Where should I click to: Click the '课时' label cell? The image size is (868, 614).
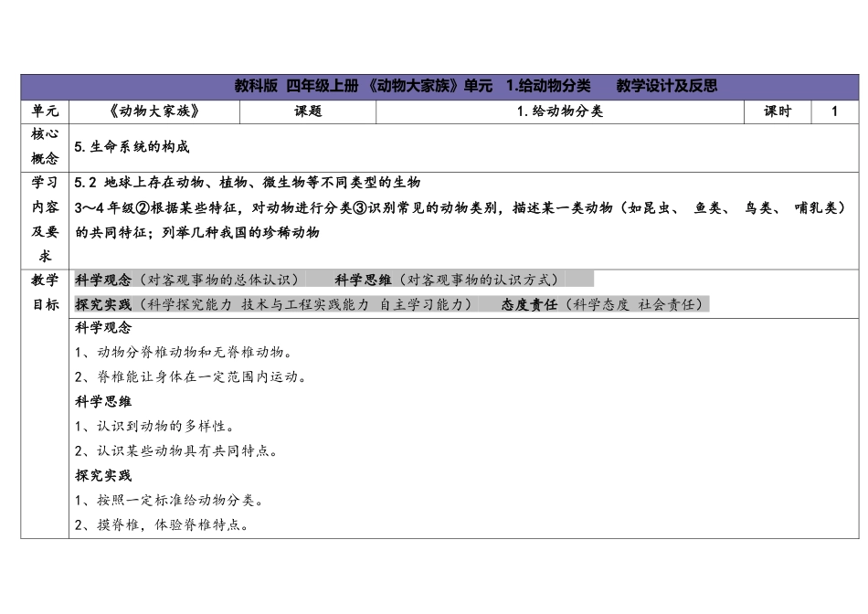[778, 111]
